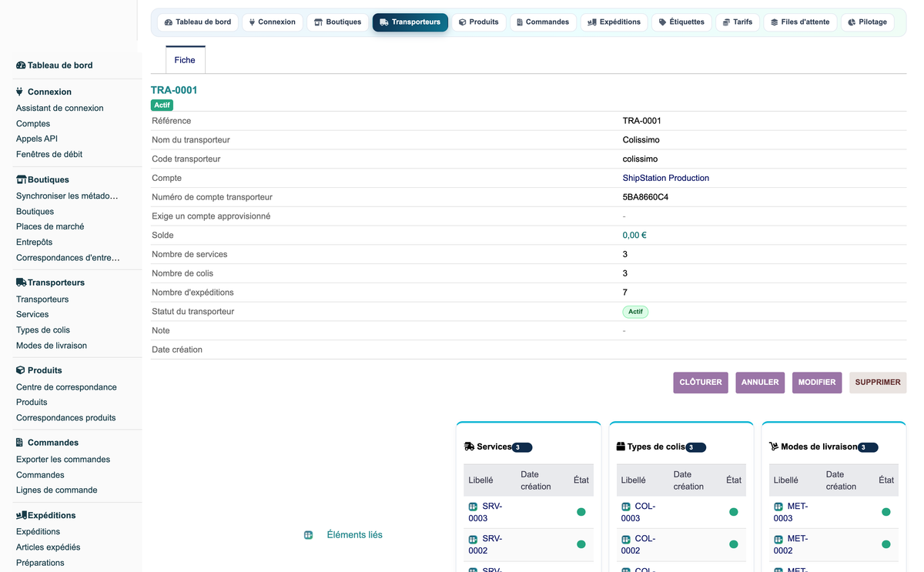Open the Connexion top menu
The width and height of the screenshot is (924, 572).
point(272,22)
